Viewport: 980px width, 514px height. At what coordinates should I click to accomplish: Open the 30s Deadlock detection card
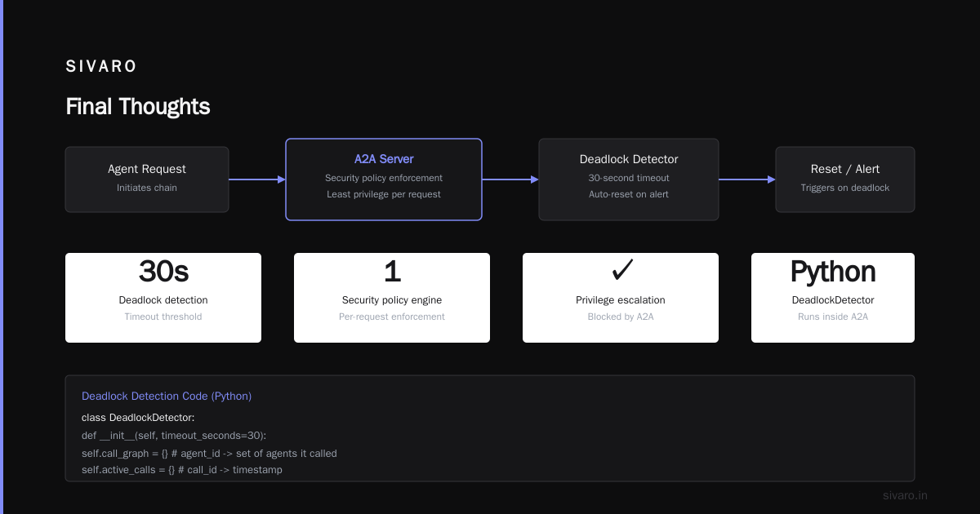pyautogui.click(x=163, y=298)
